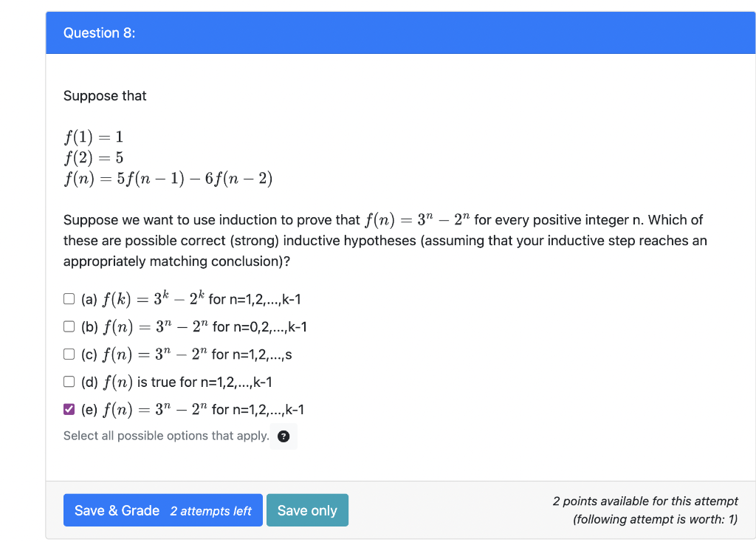756x542 pixels.
Task: Click the formula f(n) = 5f(n-1) - 6f(n-2)
Action: (x=168, y=178)
